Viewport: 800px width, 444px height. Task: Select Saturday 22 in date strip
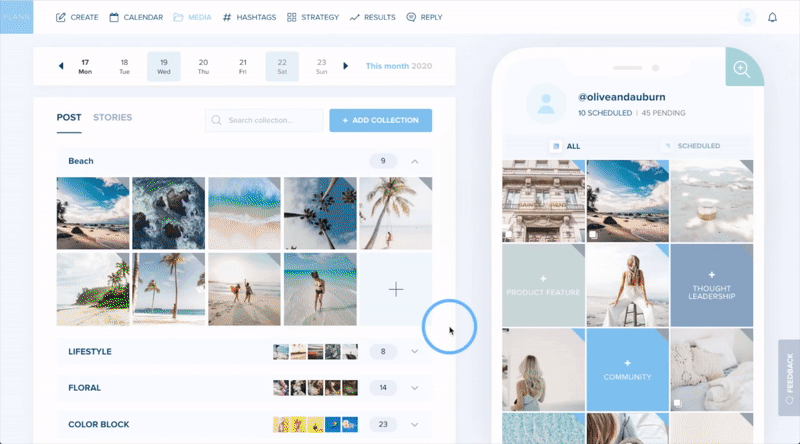coord(282,66)
